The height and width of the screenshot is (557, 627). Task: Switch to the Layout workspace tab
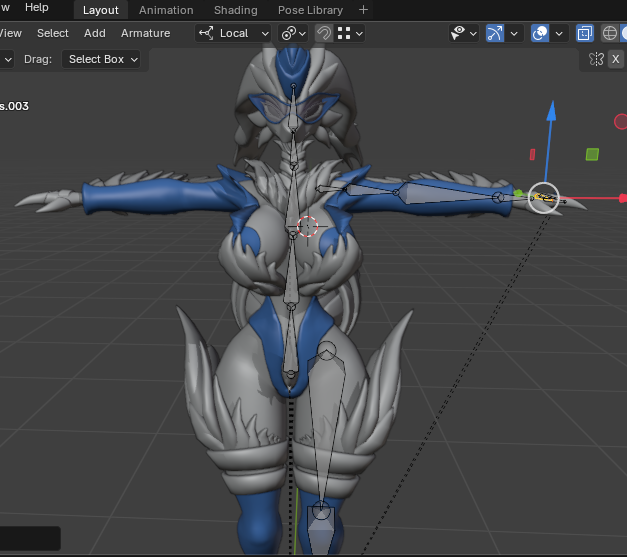point(101,10)
